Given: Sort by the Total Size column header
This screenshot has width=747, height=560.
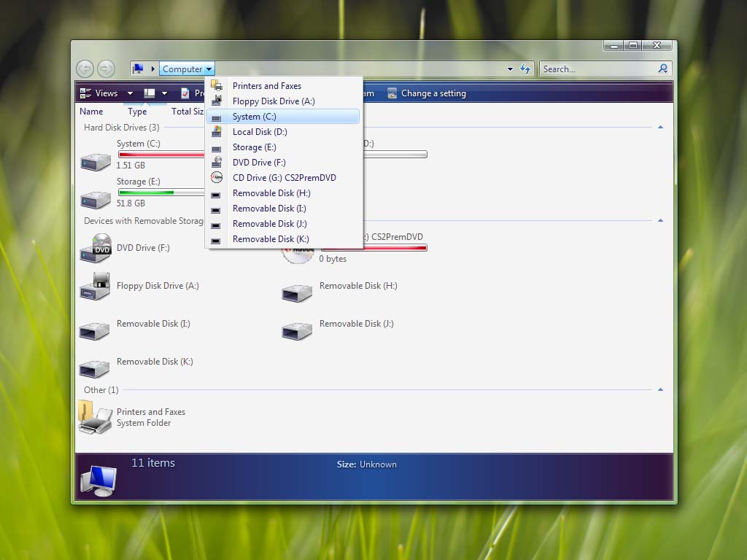Looking at the screenshot, I should 187,112.
